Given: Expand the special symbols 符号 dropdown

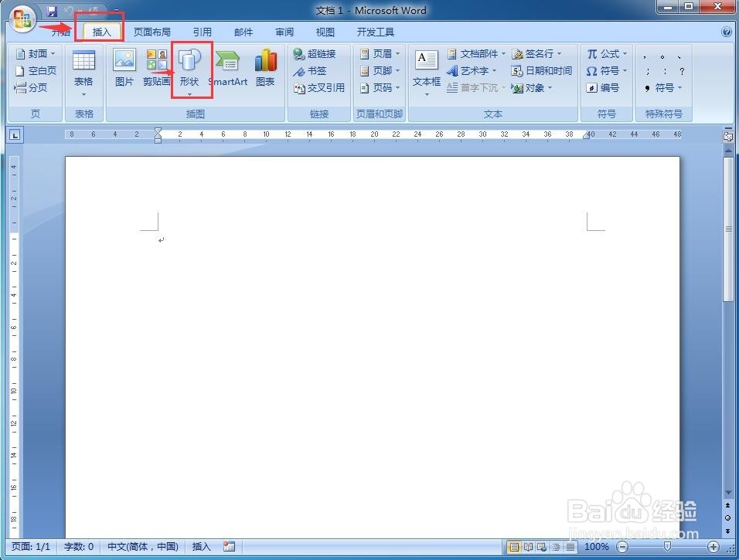Looking at the screenshot, I should (x=680, y=88).
